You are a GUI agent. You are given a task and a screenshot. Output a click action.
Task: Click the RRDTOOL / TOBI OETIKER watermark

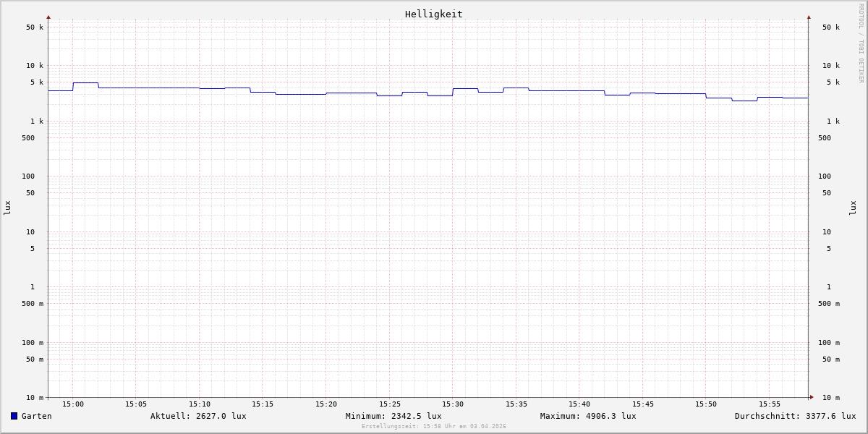tap(861, 43)
